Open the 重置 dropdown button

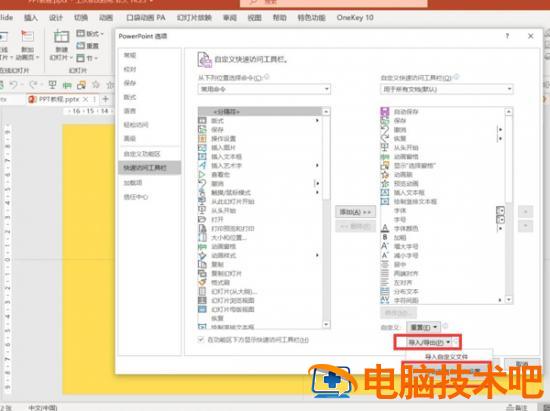point(423,327)
